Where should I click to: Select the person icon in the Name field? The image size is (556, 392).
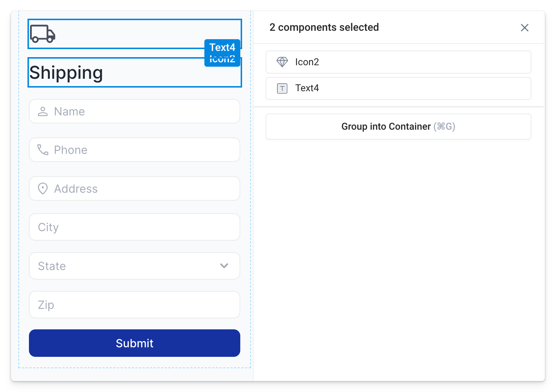[x=42, y=111]
